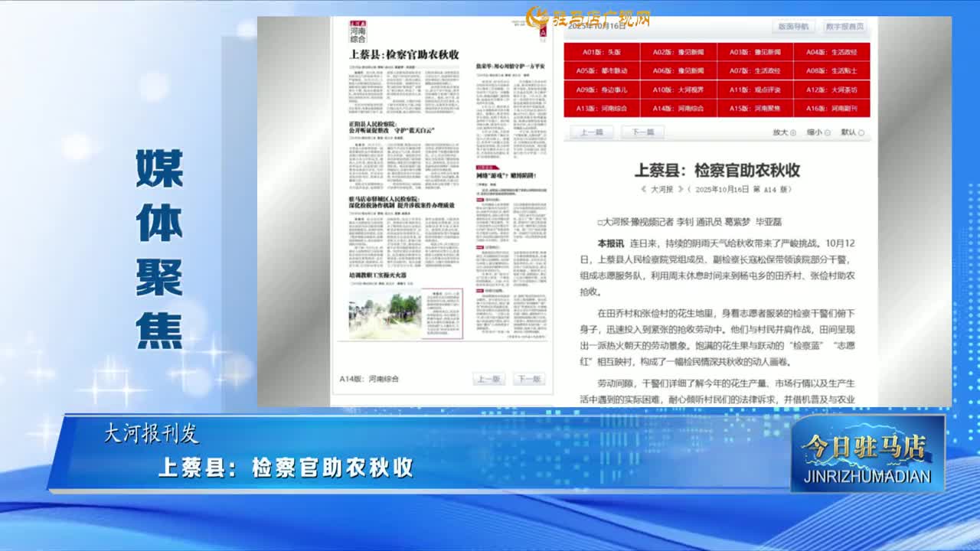Image resolution: width=980 pixels, height=551 pixels.
Task: Open the A10版 大河视界 section
Action: [678, 90]
